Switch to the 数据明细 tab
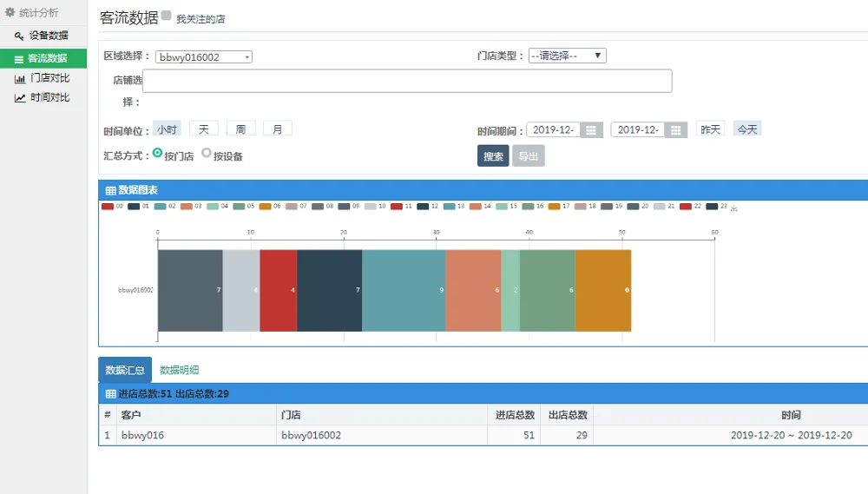The width and height of the screenshot is (868, 494). point(180,370)
